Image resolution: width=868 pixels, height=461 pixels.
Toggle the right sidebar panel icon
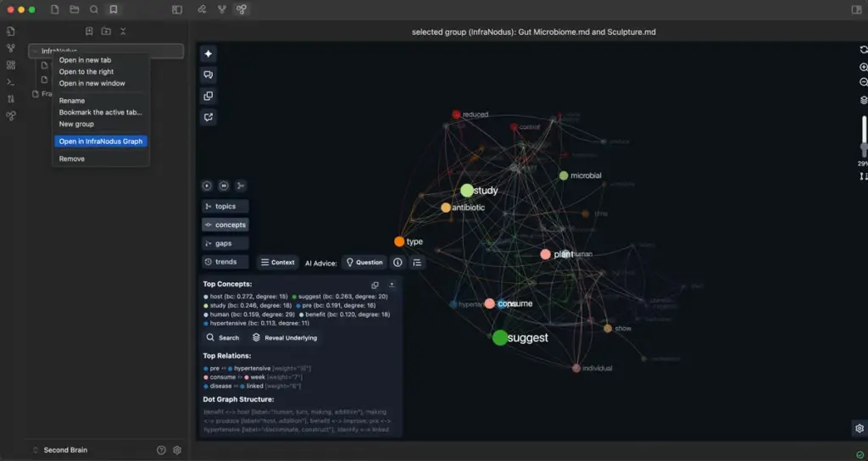coord(856,9)
